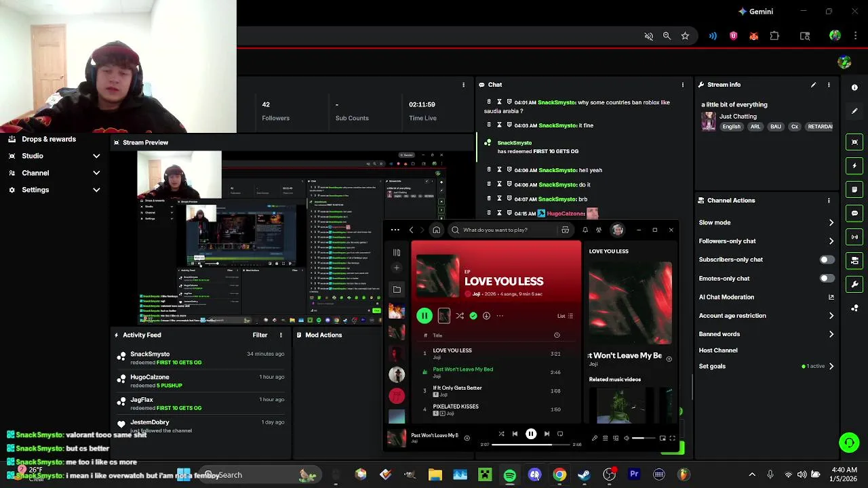
Task: Open Stream info three-dot menu
Action: point(829,85)
